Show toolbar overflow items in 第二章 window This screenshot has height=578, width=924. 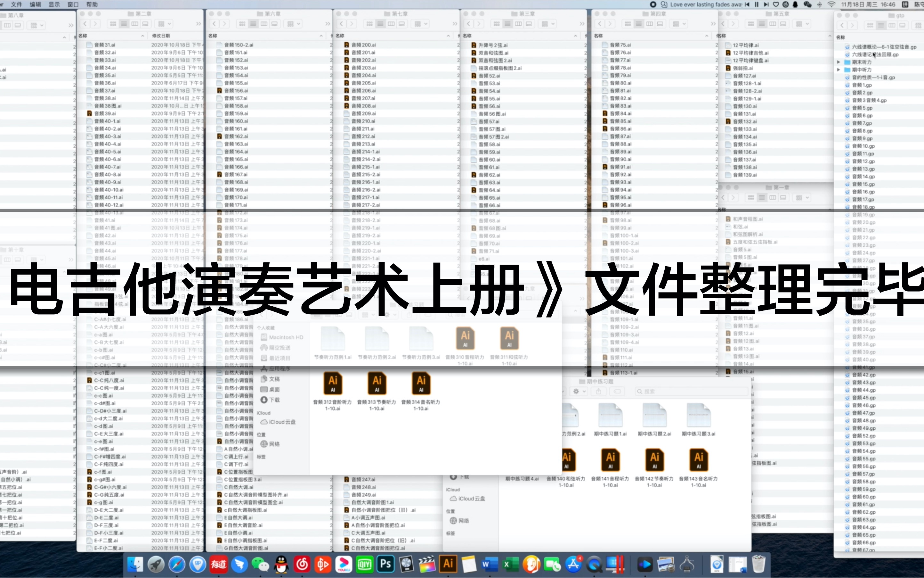point(198,24)
